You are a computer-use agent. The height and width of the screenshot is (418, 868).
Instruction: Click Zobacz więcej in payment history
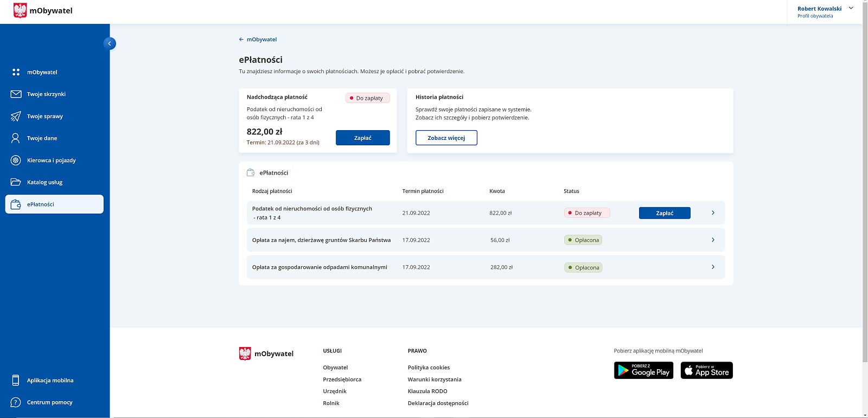point(446,138)
